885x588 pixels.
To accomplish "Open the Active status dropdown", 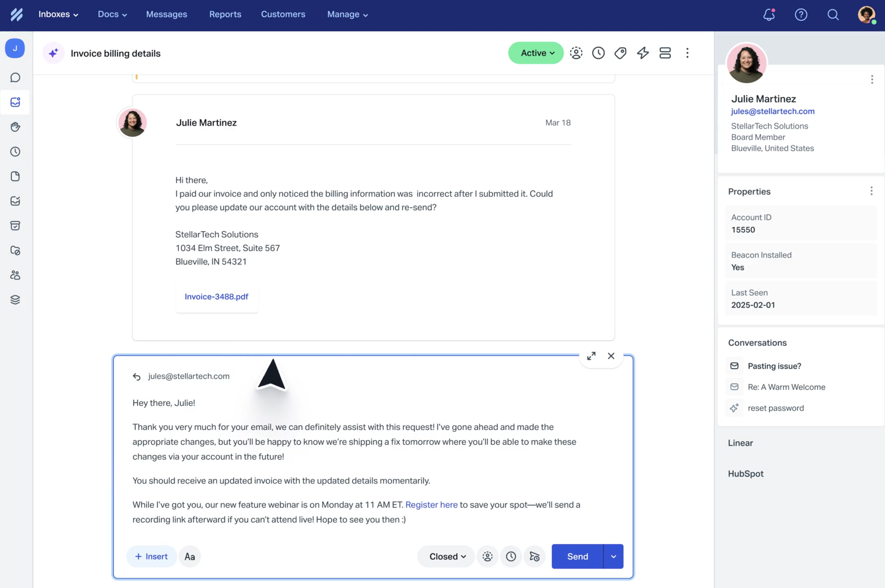I will tap(536, 53).
